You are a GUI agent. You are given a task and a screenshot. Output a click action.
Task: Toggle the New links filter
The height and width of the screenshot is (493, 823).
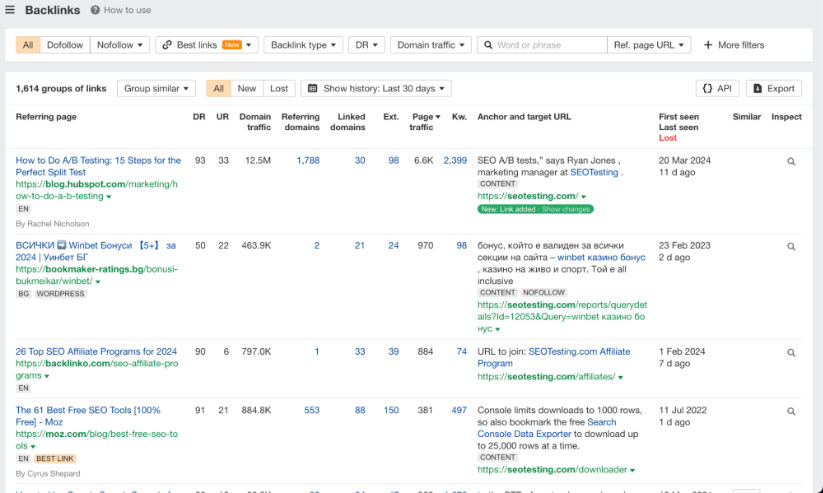tap(246, 88)
